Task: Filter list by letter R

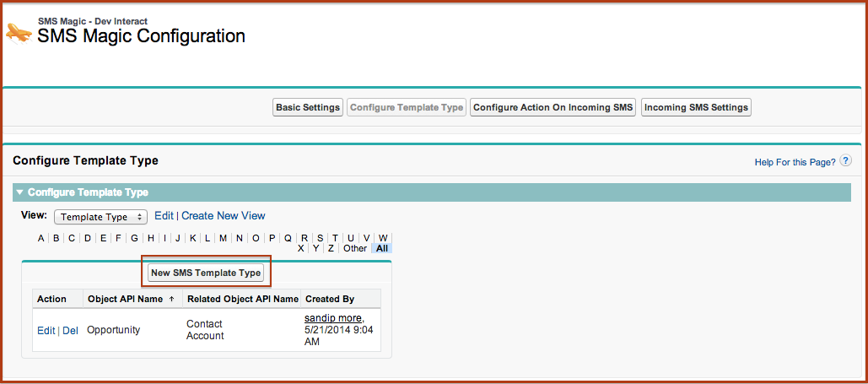Action: point(305,238)
